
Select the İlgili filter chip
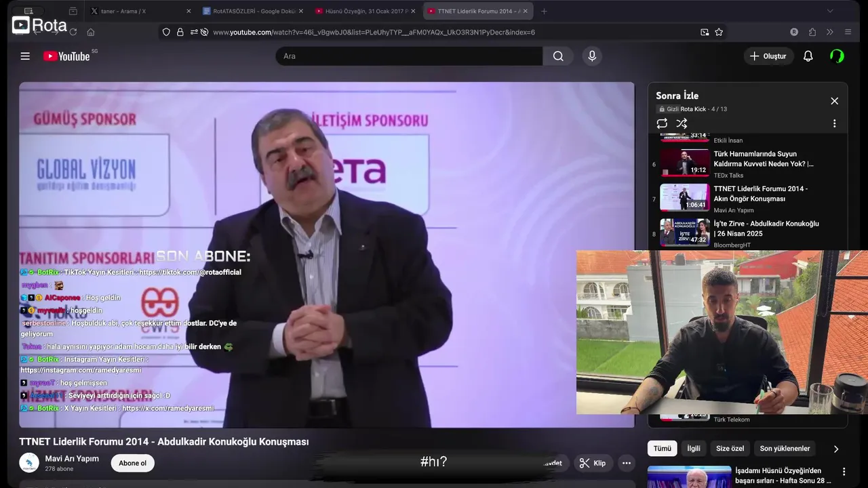694,449
